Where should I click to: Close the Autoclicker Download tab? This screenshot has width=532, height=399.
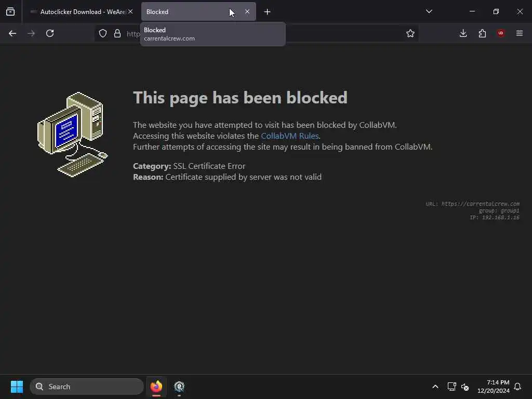coord(130,11)
